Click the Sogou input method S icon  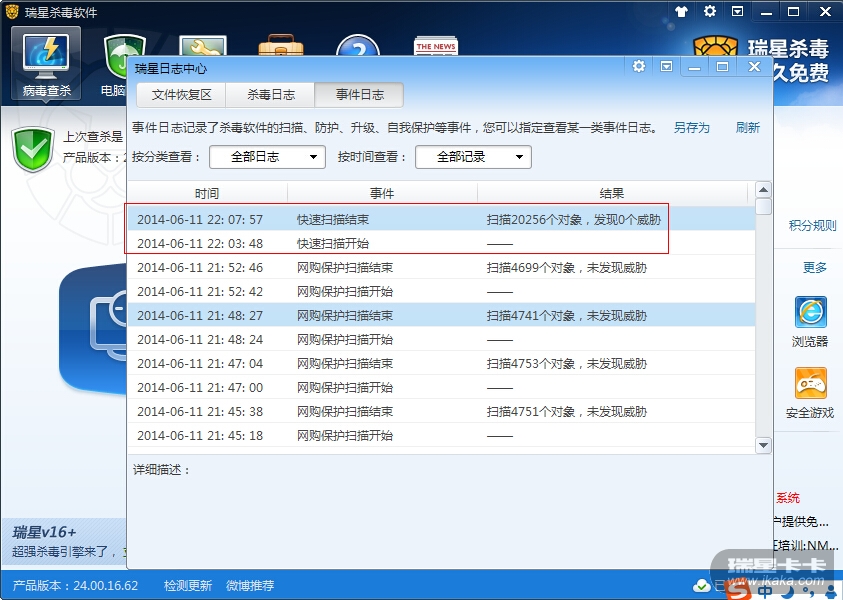pyautogui.click(x=738, y=590)
